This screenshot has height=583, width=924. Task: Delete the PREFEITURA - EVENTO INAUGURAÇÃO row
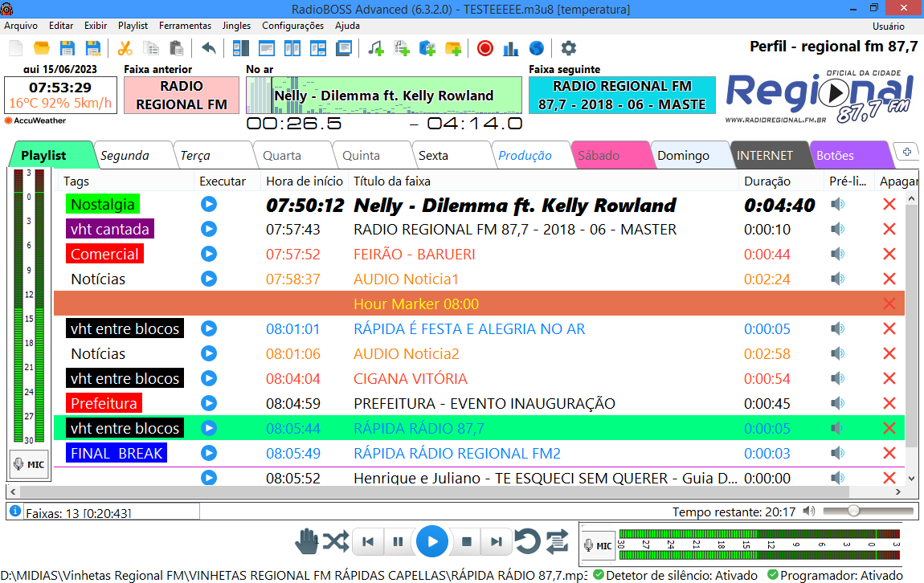[x=889, y=403]
